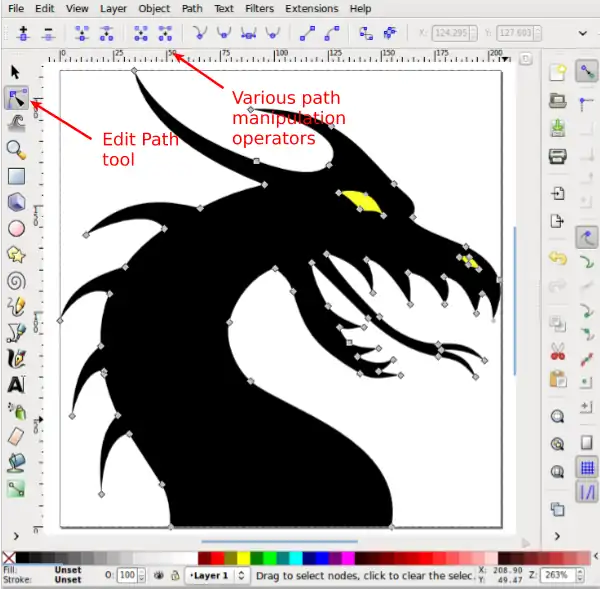
Task: Open the Layer 1 dropdown
Action: pos(216,576)
